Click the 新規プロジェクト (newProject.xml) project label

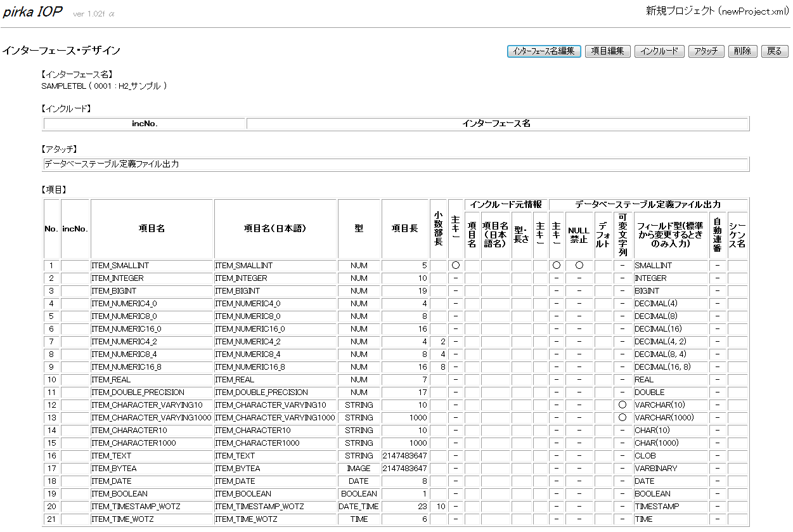[x=717, y=11]
